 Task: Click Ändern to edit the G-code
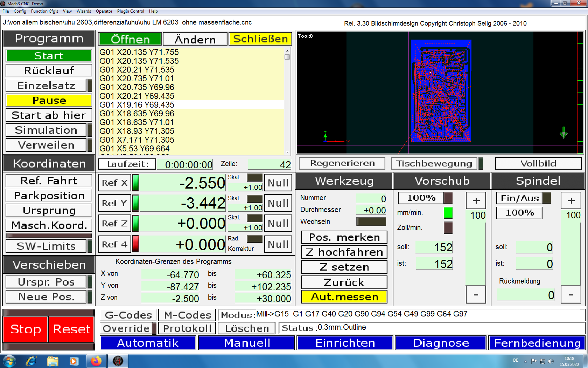[195, 39]
